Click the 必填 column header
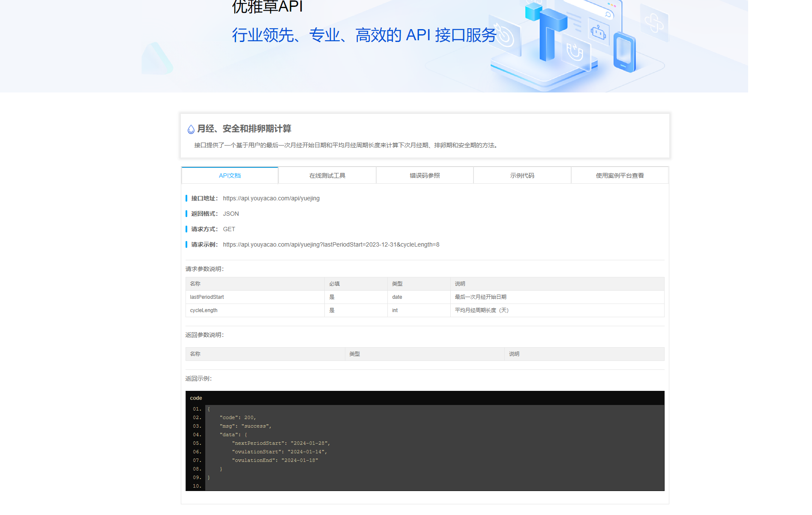This screenshot has width=812, height=515. click(356, 284)
